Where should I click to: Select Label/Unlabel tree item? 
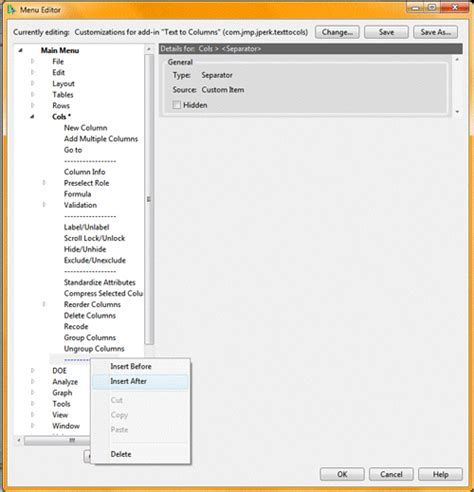coord(87,227)
